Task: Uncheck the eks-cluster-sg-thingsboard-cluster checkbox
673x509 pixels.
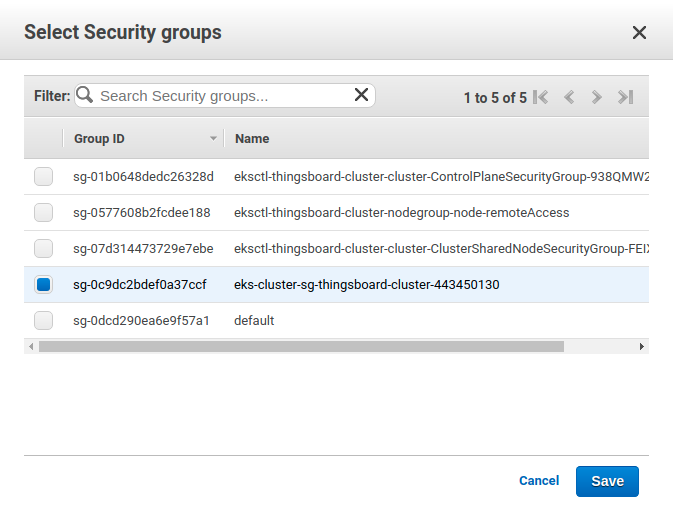Action: 43,284
